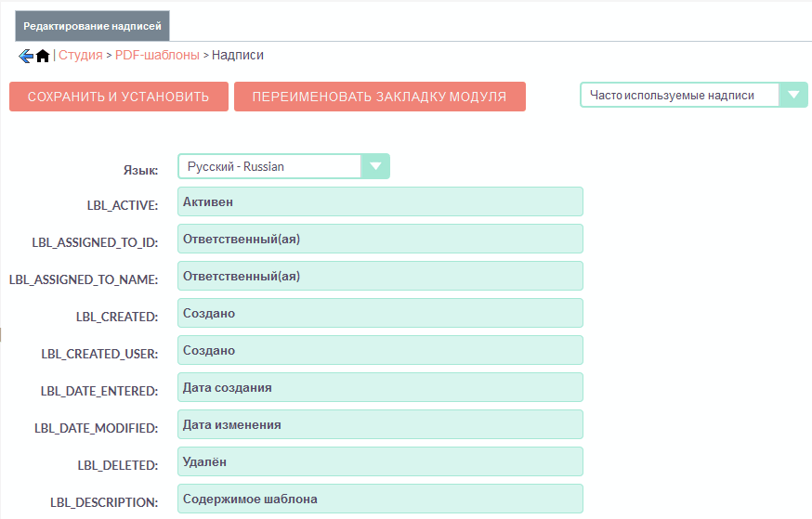This screenshot has height=519, width=812.
Task: Click the home icon in breadcrumb
Action: point(43,56)
